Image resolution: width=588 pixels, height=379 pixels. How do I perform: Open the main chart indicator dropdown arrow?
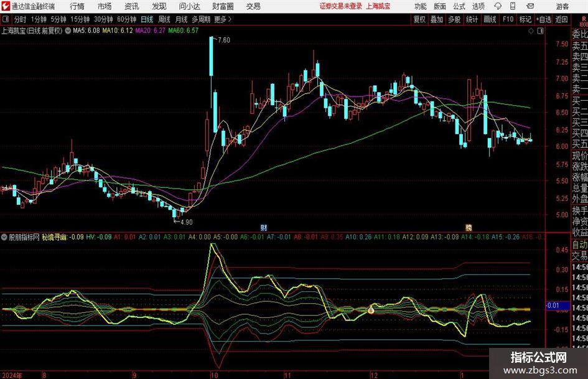coord(68,30)
